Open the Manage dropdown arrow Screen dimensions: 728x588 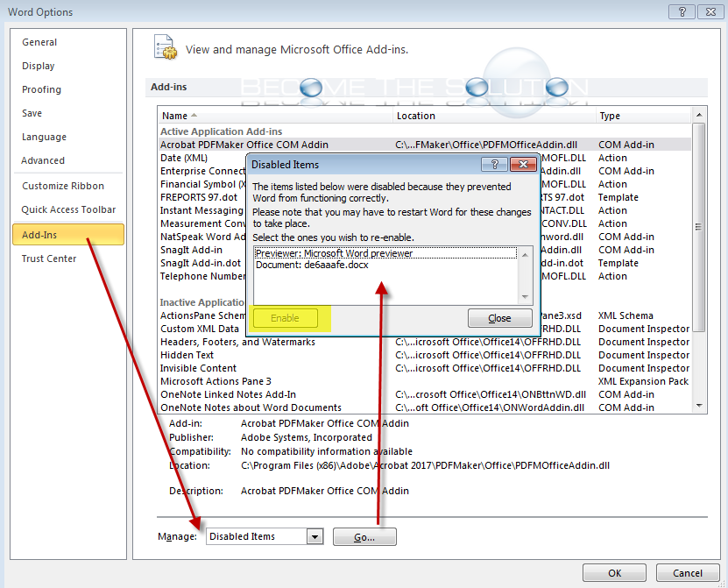tap(315, 537)
